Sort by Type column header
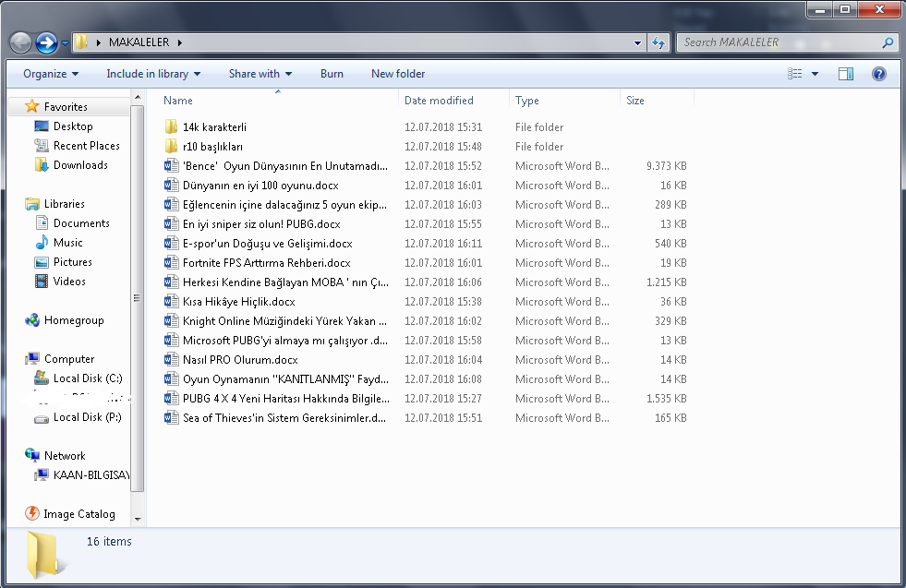Image resolution: width=906 pixels, height=588 pixels. (527, 101)
